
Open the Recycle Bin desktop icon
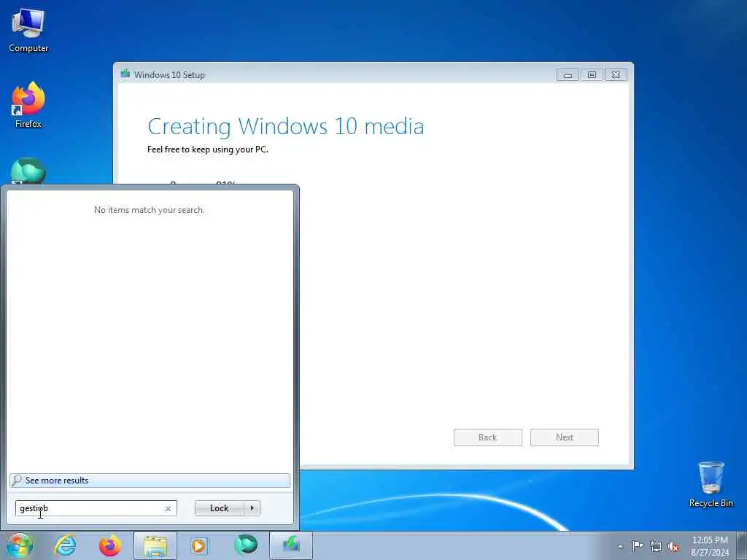point(711,484)
